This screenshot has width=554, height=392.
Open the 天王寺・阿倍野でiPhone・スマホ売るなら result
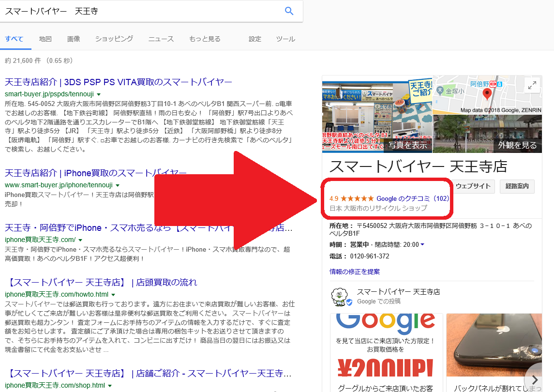click(149, 228)
